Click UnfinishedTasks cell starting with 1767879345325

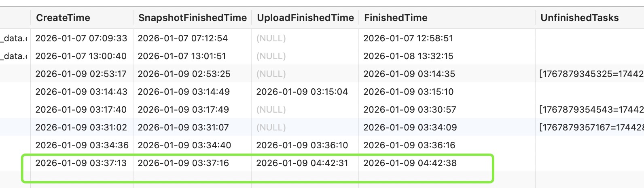pyautogui.click(x=591, y=74)
